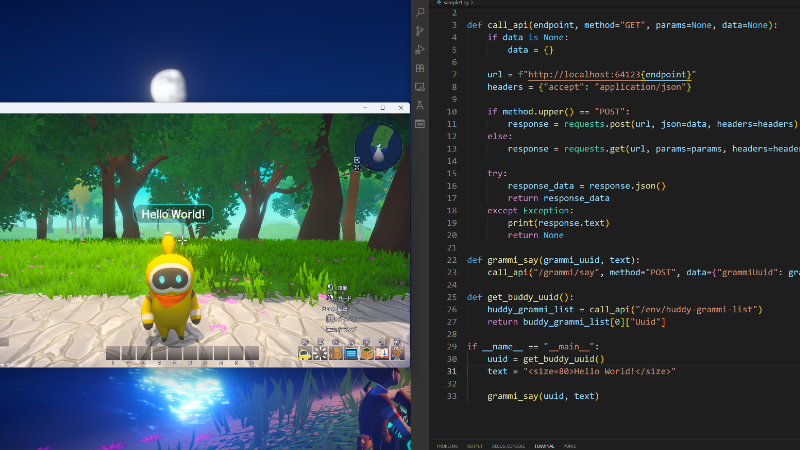Click 'try:' on line 15

tap(497, 173)
